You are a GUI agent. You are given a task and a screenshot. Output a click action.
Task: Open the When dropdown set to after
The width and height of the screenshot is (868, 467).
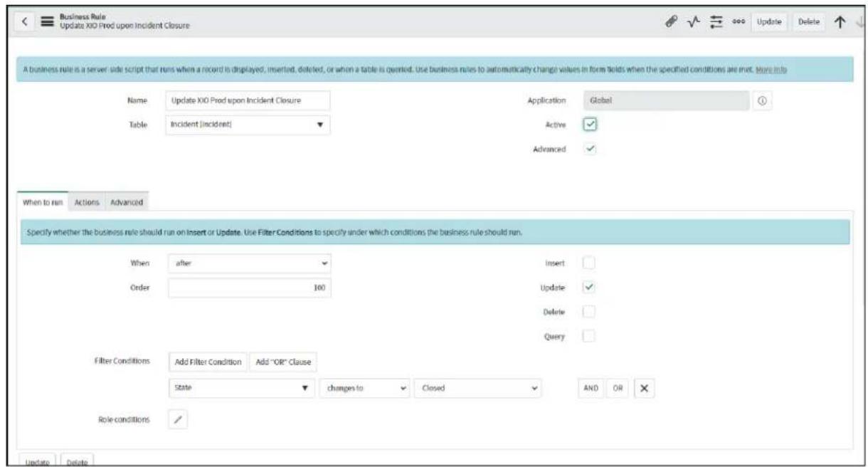coord(250,263)
